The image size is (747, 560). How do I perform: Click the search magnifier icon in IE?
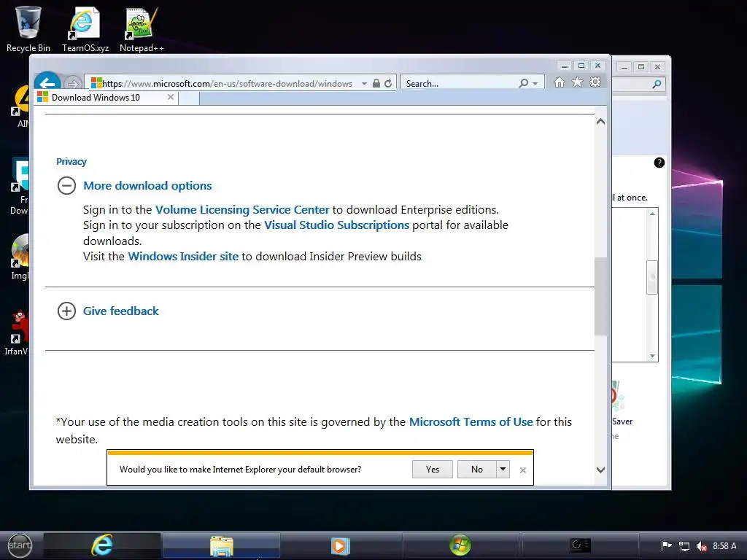pyautogui.click(x=524, y=83)
